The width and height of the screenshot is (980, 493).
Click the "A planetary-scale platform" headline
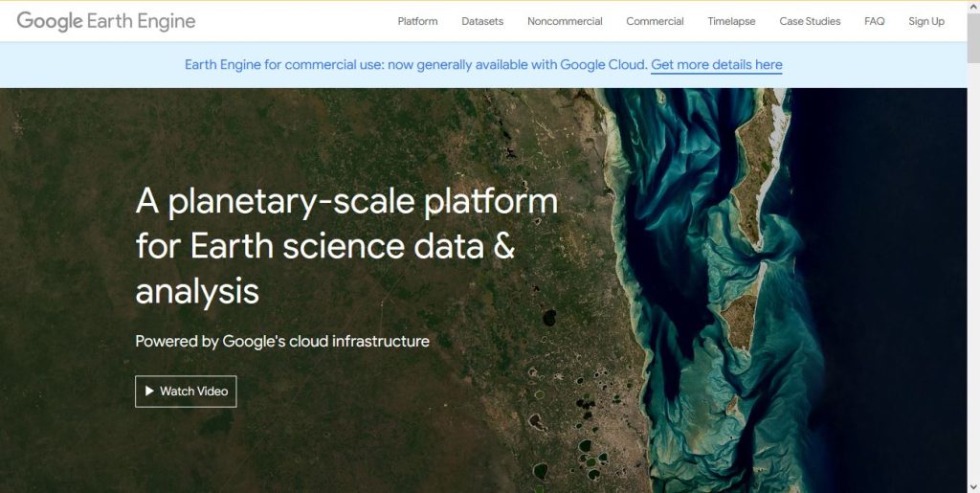tap(345, 202)
